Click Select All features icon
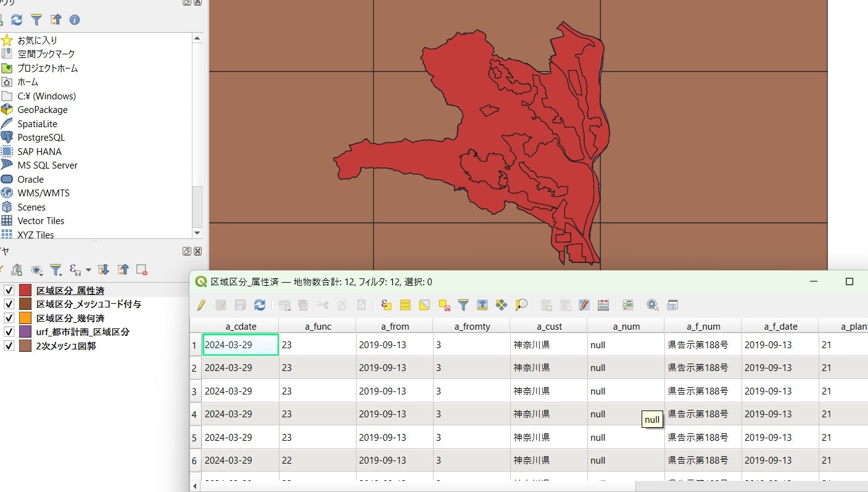868x492 pixels. (x=405, y=305)
